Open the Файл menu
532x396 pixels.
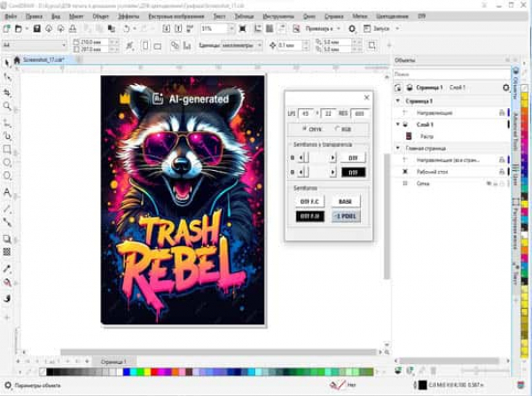[x=11, y=16]
